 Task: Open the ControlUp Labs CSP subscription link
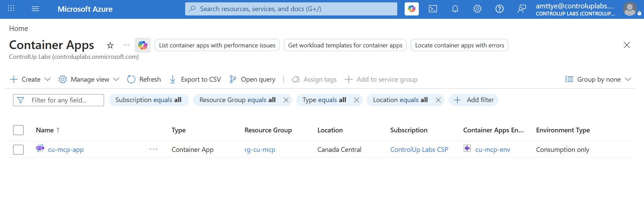tap(419, 149)
